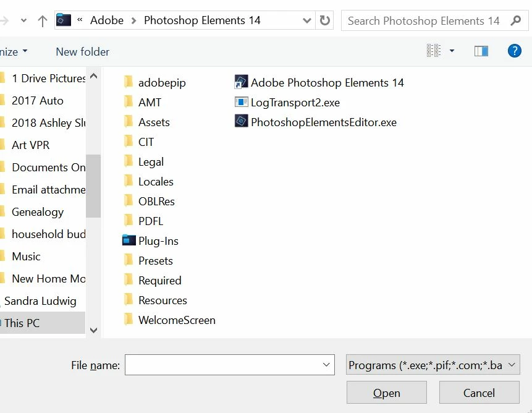Select Adobe in address path
This screenshot has width=532, height=413.
point(106,20)
